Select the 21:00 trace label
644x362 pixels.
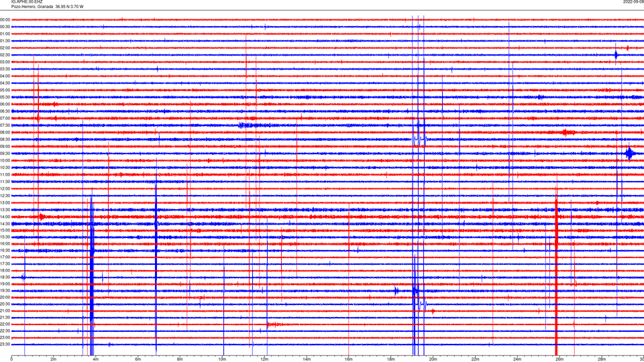(5, 311)
